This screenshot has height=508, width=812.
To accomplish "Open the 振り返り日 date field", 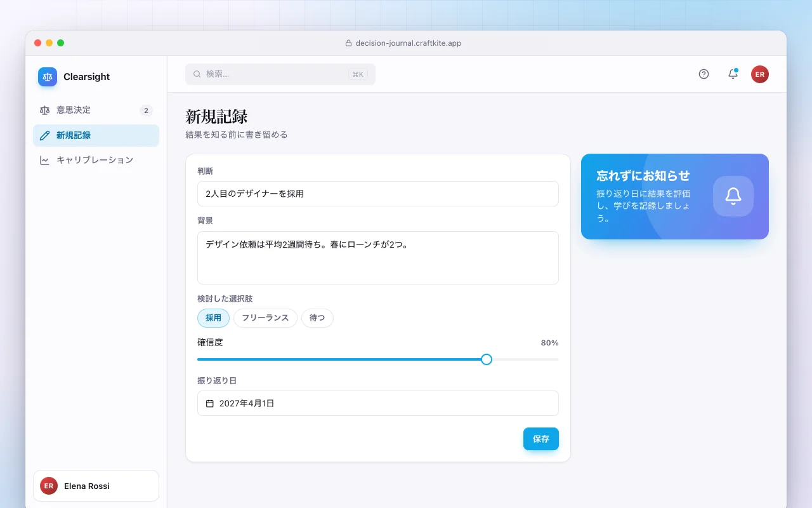I will 378,403.
